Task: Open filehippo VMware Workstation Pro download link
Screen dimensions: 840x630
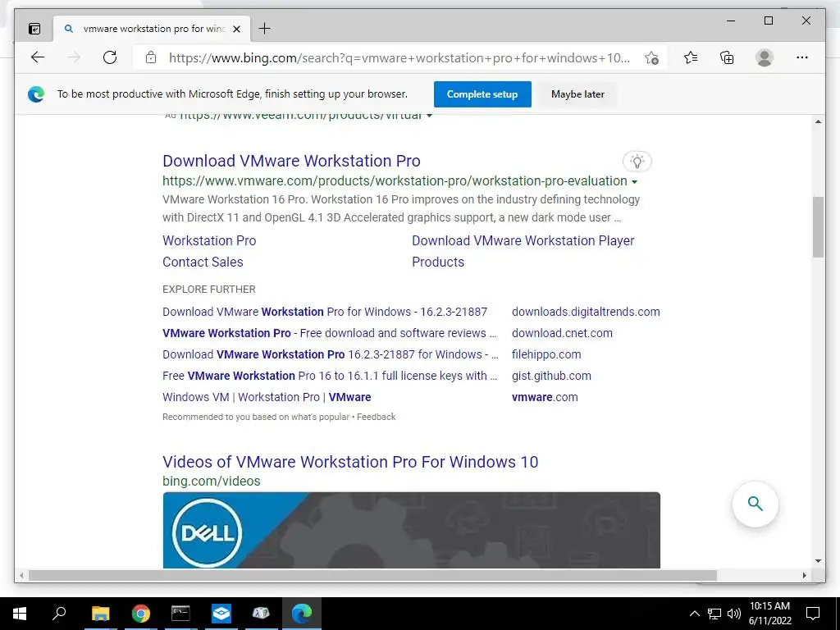Action: (x=331, y=354)
